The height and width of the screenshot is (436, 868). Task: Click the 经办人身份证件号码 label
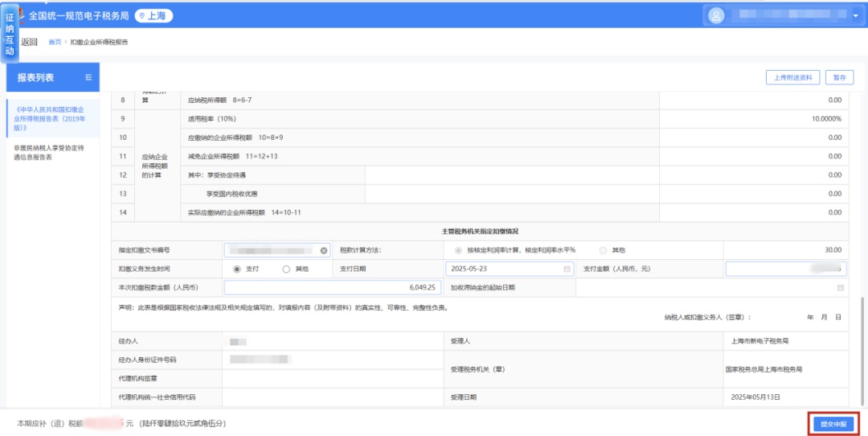coord(147,360)
